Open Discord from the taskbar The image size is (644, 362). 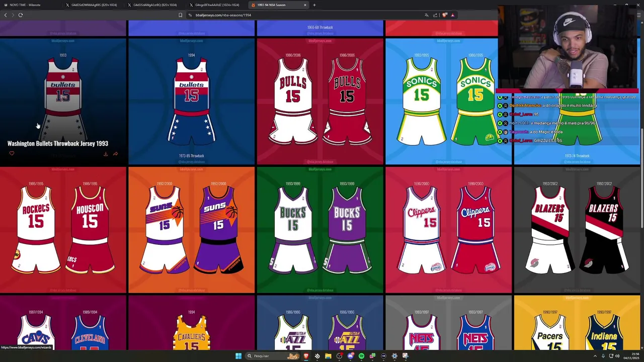point(351,356)
